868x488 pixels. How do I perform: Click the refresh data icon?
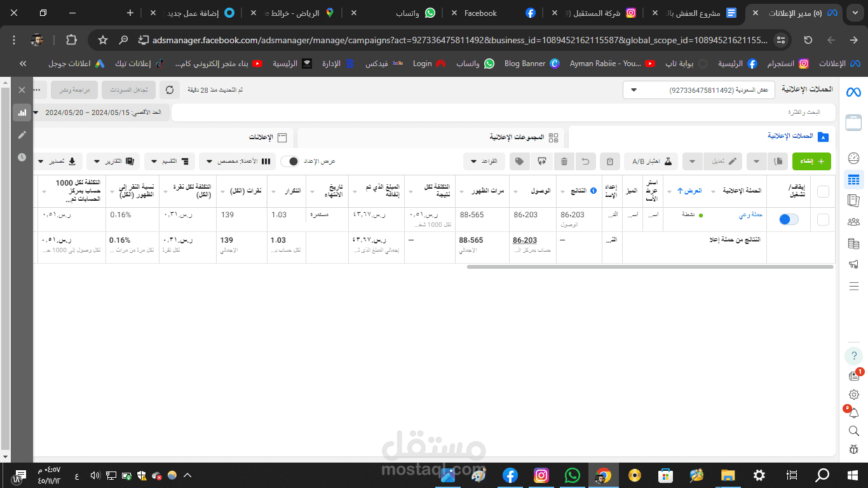tap(169, 90)
